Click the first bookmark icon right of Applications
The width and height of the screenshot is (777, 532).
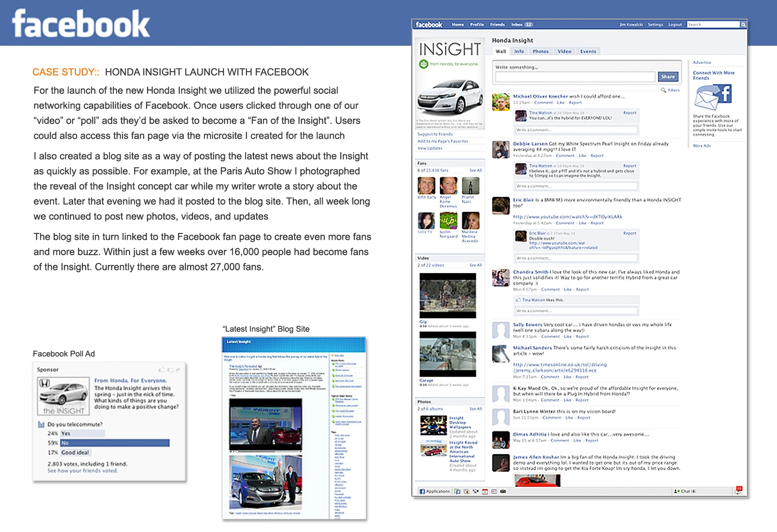pyautogui.click(x=457, y=491)
